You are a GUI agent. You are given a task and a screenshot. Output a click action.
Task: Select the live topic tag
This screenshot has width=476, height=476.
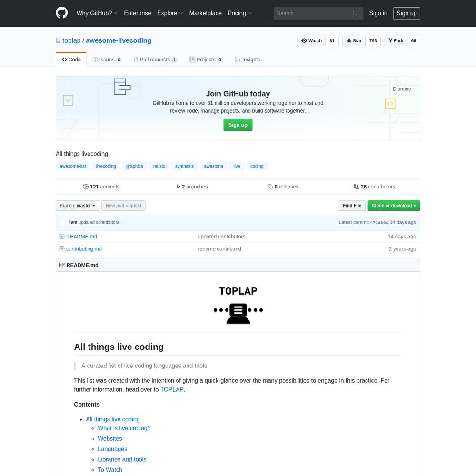(x=237, y=166)
